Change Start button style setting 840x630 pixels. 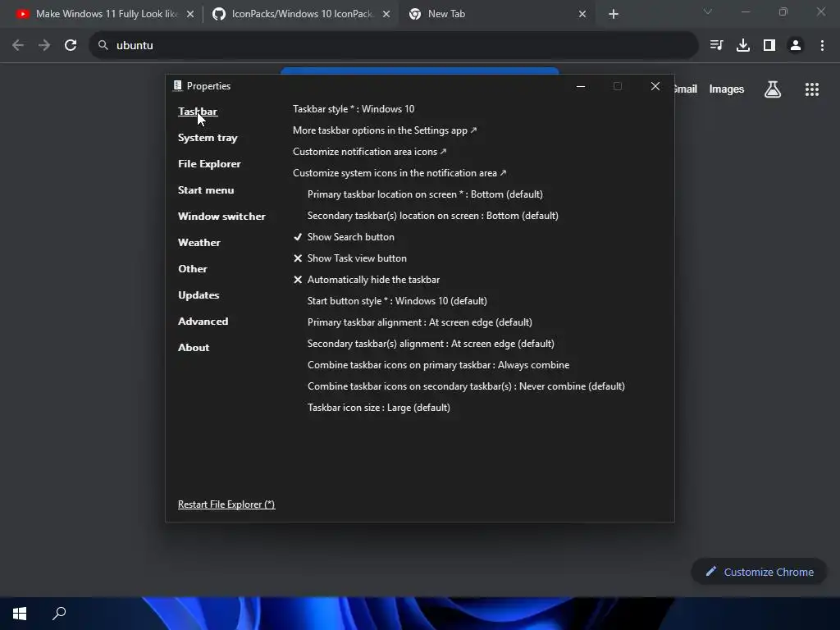click(x=397, y=301)
